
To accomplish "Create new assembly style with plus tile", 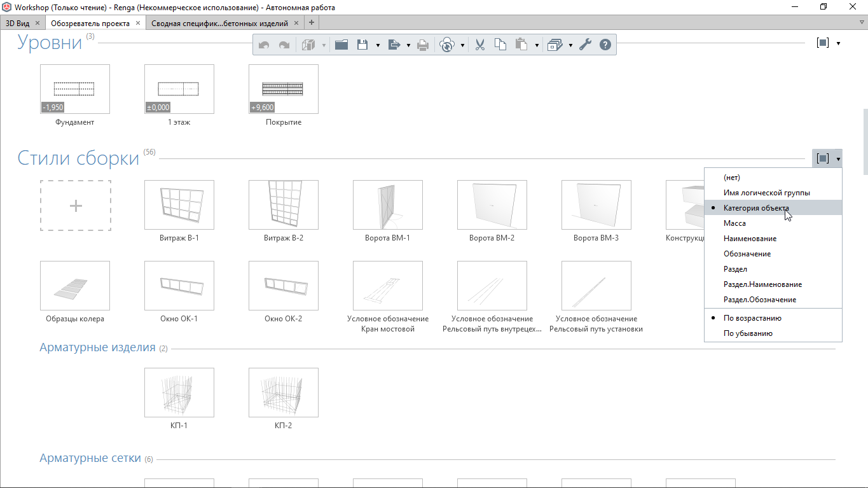I will pyautogui.click(x=76, y=206).
